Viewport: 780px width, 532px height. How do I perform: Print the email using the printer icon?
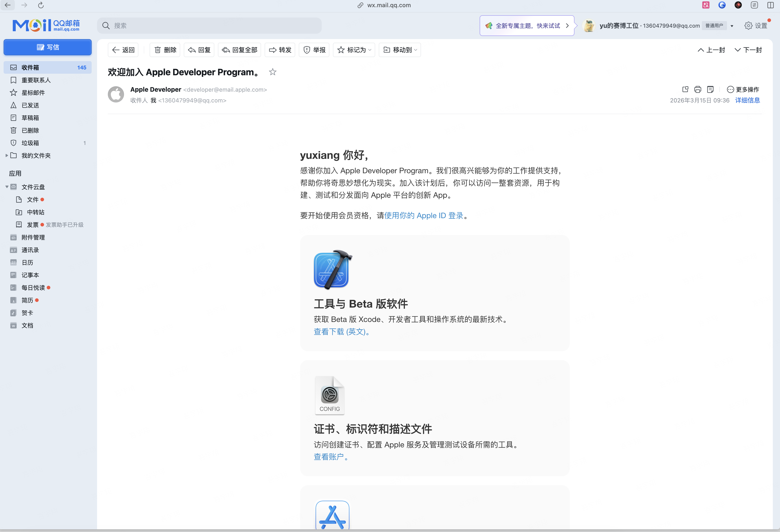[x=698, y=89]
